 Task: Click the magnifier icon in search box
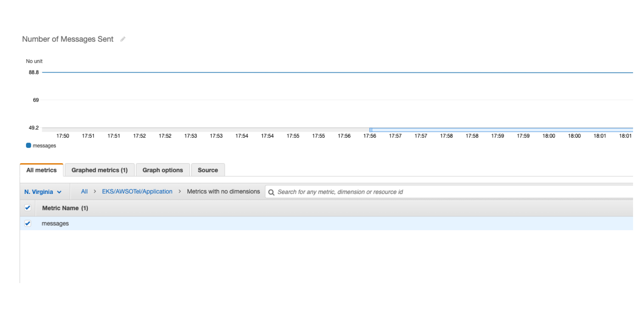(x=271, y=192)
